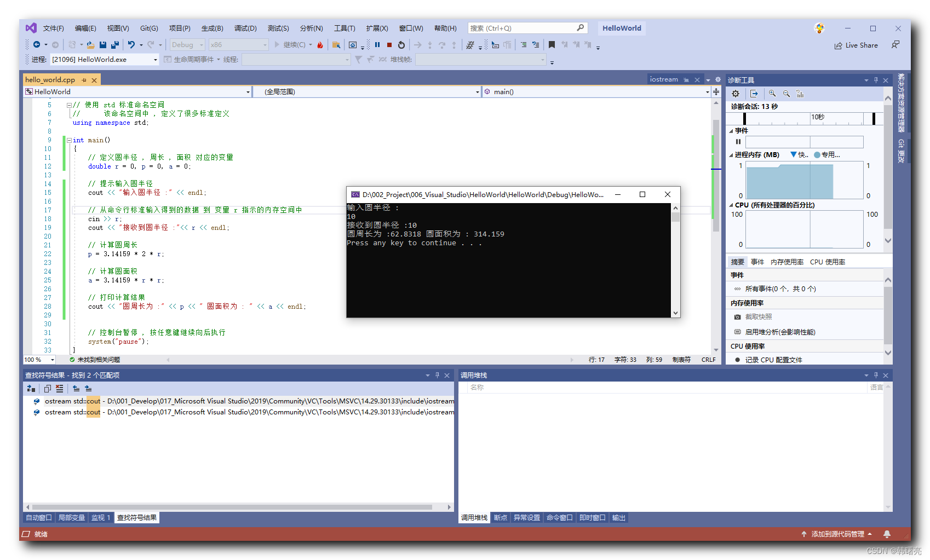
Task: Open the Debug configuration dropdown
Action: pos(187,45)
